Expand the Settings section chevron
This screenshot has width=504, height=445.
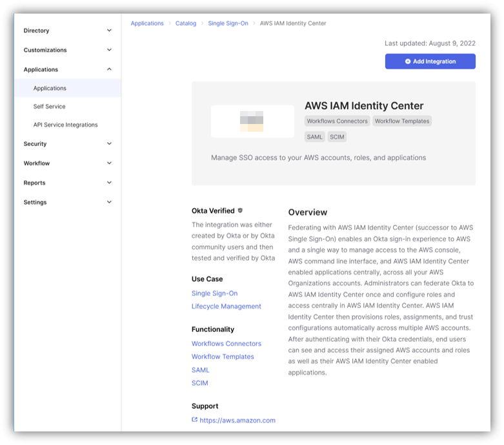[x=109, y=202]
